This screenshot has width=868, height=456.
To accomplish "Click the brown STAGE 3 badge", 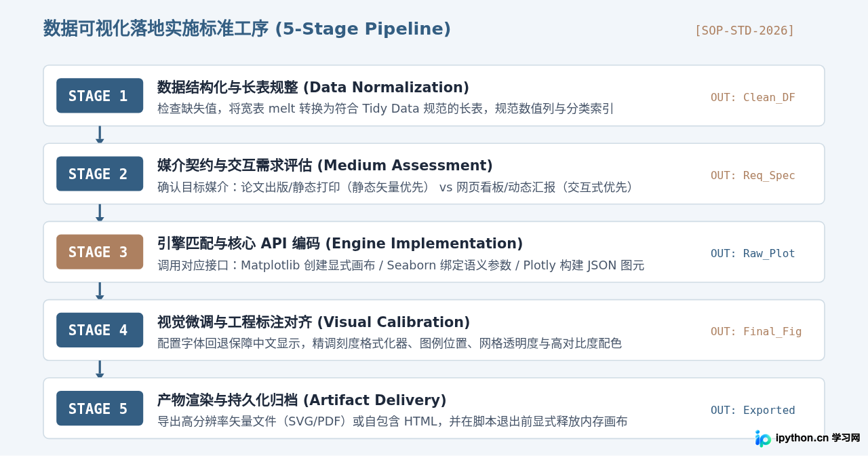I will coord(100,252).
